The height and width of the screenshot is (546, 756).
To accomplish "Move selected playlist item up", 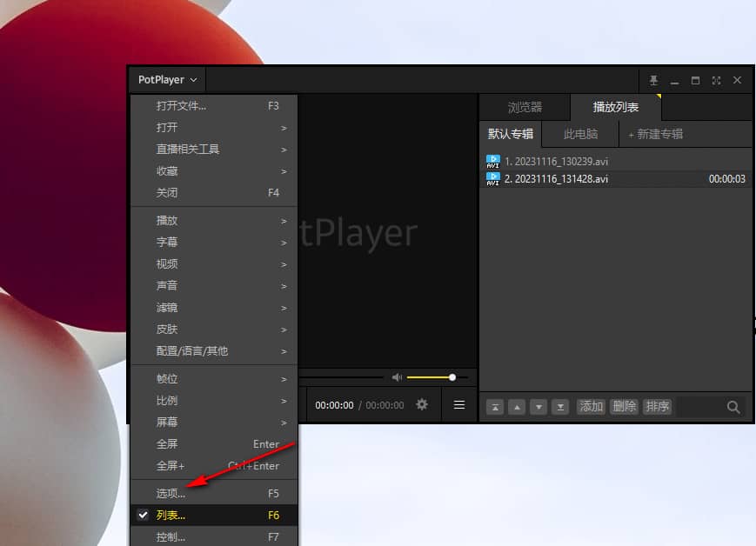I will [517, 407].
